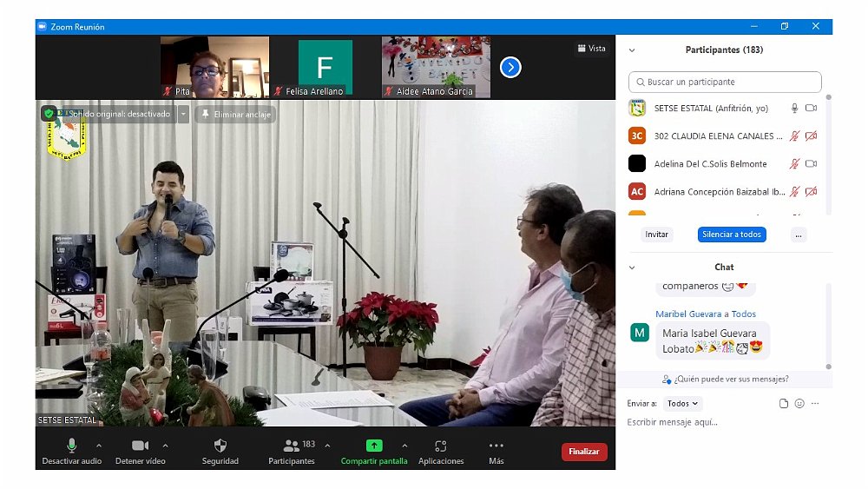
Task: Click the red Finalizar button
Action: pyautogui.click(x=584, y=452)
